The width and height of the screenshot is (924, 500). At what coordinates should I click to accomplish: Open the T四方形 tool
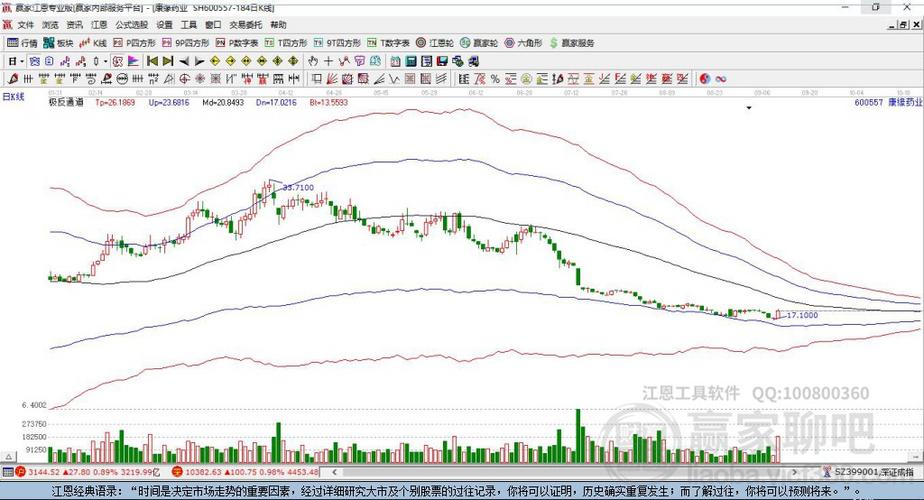point(286,43)
